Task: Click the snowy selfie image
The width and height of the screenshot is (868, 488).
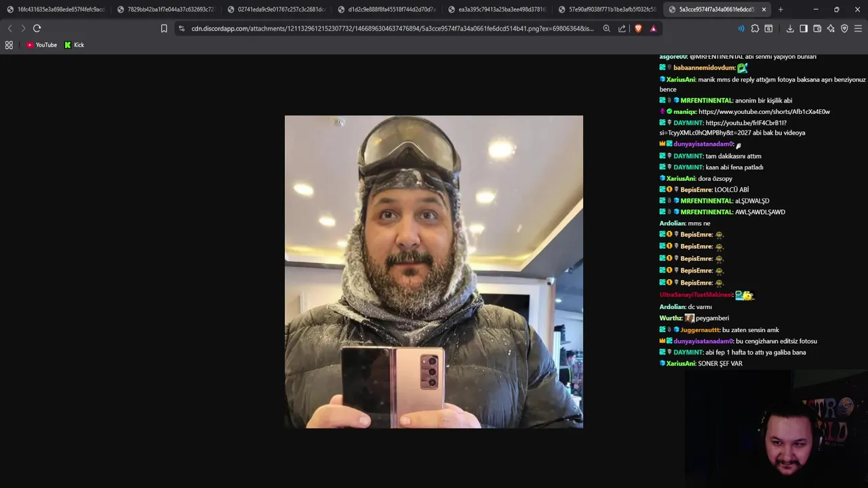Action: click(434, 271)
